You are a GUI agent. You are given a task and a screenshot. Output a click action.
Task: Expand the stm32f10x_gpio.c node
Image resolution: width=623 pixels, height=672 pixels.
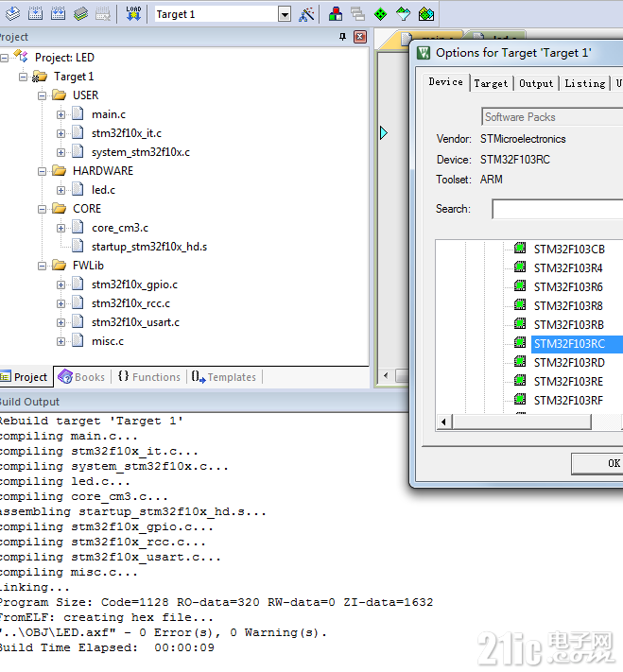[x=61, y=285]
